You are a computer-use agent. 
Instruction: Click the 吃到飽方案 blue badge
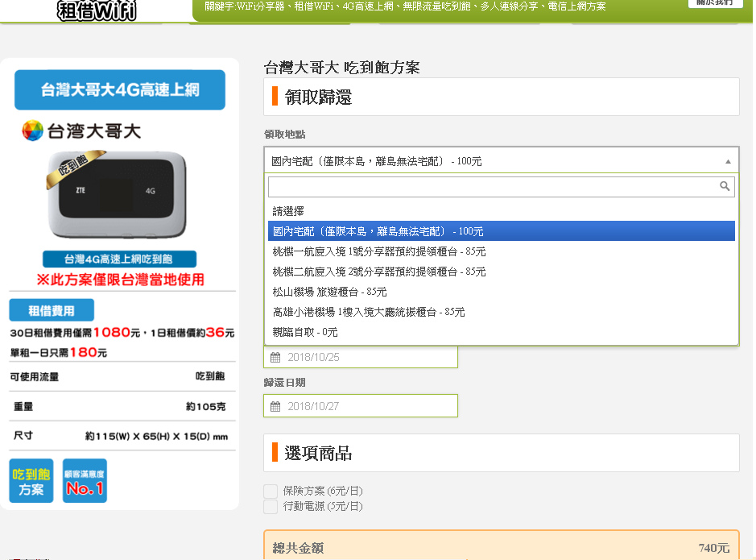[x=31, y=481]
